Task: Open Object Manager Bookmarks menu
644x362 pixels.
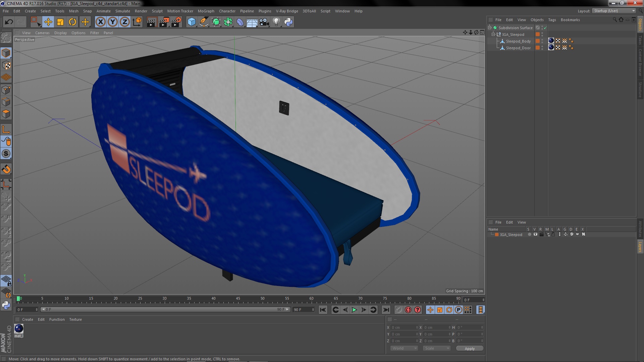Action: coord(570,20)
